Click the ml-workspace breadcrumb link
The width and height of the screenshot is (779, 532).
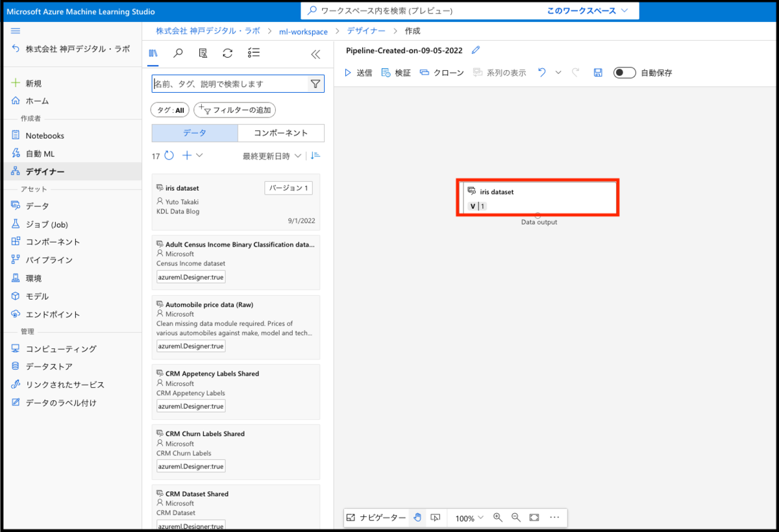coord(303,31)
